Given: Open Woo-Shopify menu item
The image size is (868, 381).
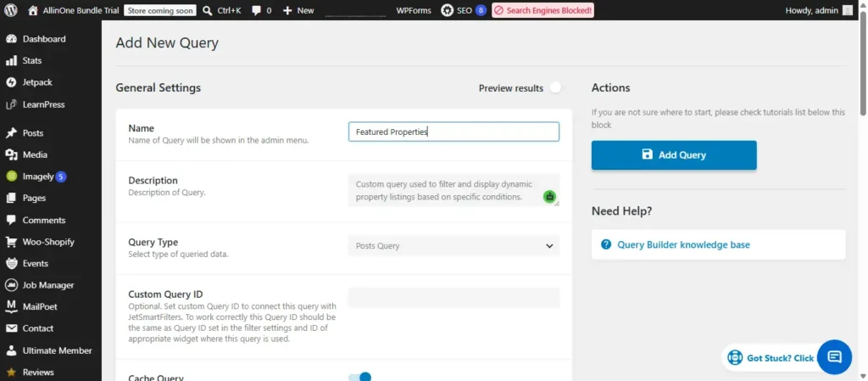Looking at the screenshot, I should click(50, 242).
